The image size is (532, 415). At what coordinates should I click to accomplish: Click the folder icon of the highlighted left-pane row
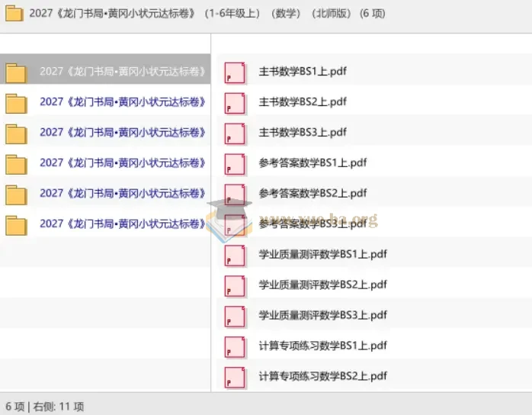coord(16,73)
